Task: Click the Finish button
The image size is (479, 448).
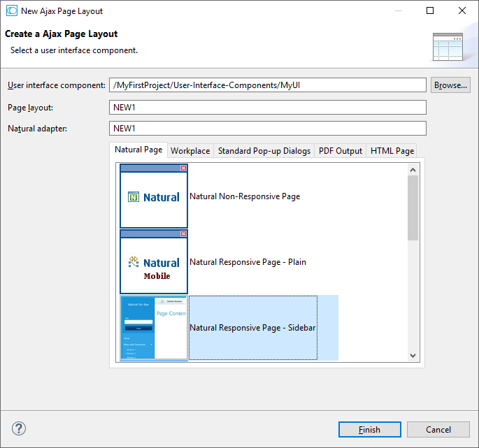Action: [x=369, y=429]
